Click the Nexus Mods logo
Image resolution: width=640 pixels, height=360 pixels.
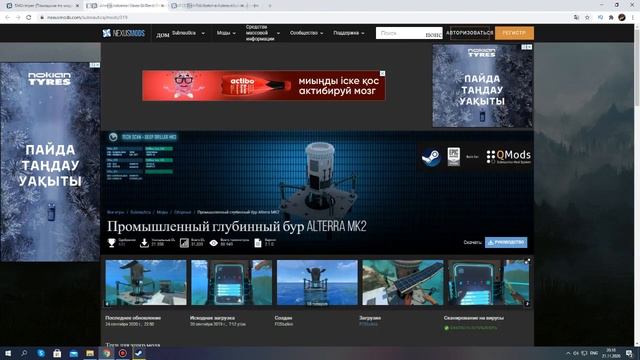tap(124, 33)
